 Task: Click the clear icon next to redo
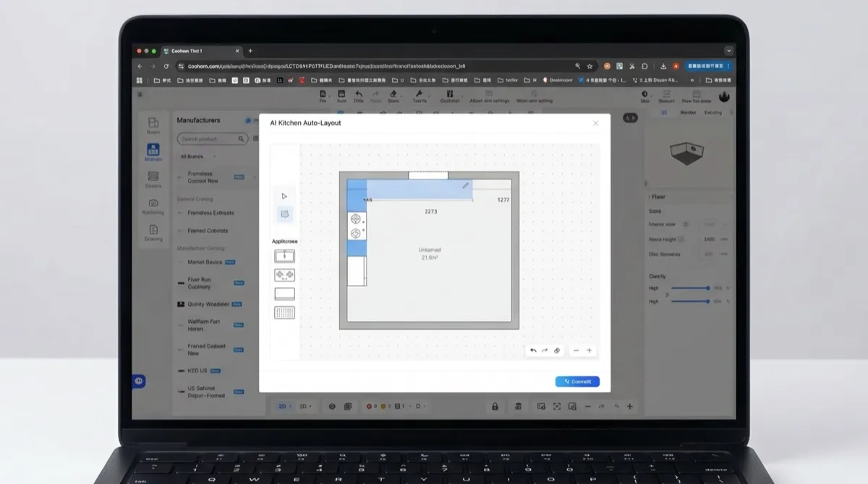pos(557,350)
